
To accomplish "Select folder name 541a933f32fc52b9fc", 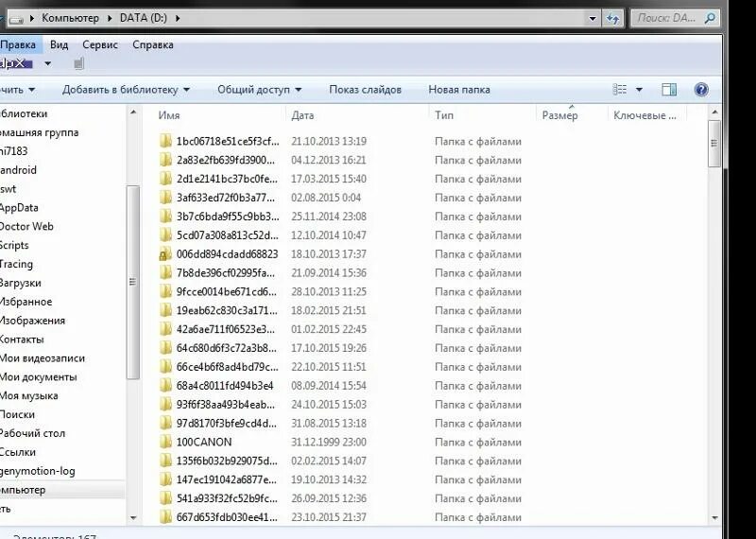I will tap(227, 498).
